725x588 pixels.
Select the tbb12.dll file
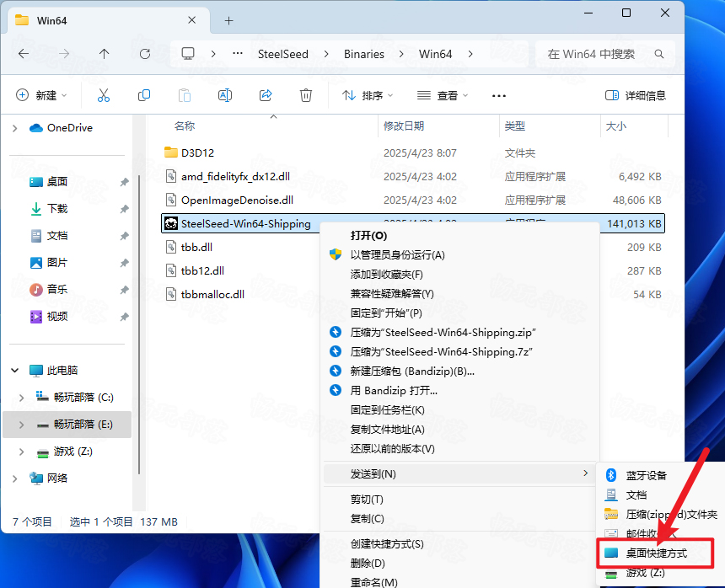coord(202,270)
